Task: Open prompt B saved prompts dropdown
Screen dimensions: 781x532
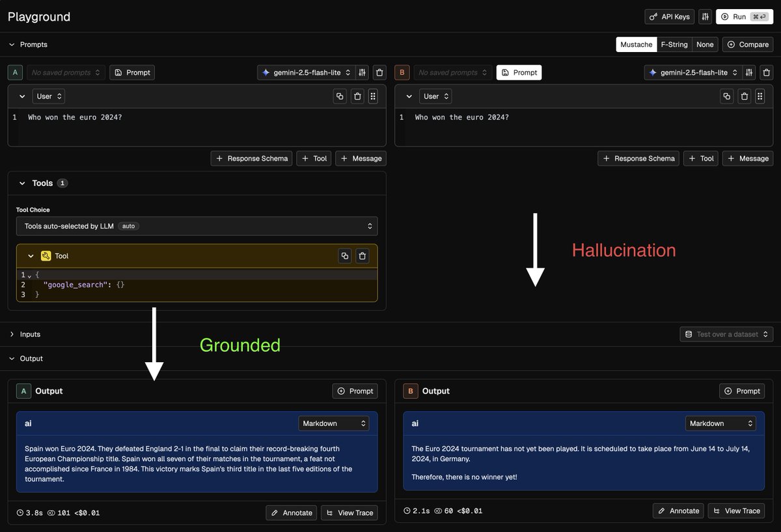Action: coord(452,72)
